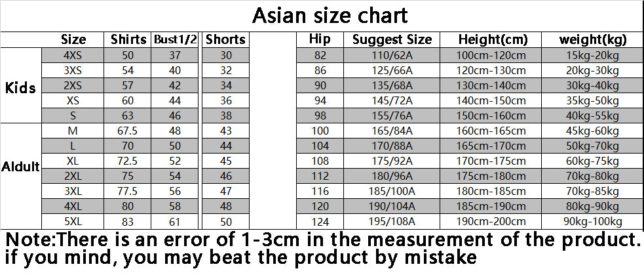644x275 pixels.
Task: Click the measurement error note text
Action: coord(322,238)
